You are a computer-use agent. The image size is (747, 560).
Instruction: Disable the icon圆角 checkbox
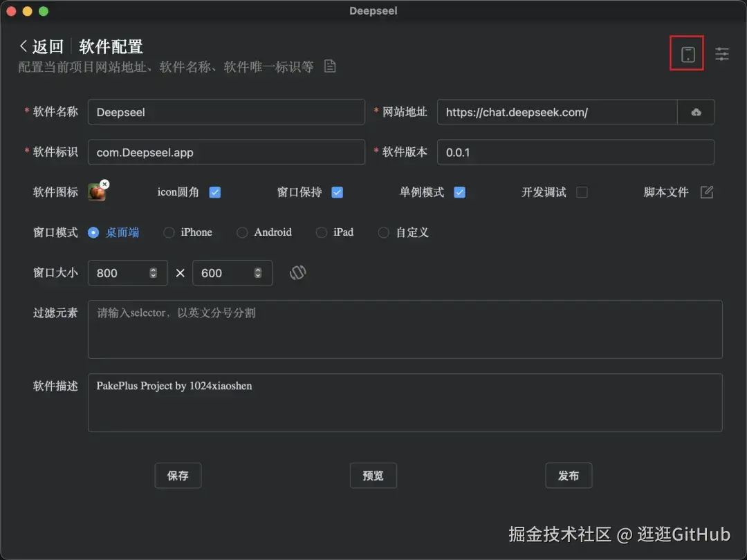pos(215,192)
